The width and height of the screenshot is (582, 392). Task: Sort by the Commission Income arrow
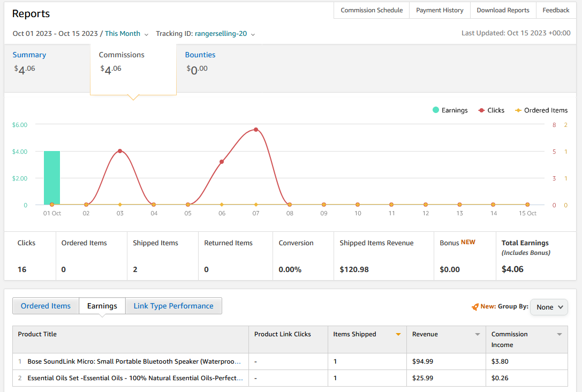[x=560, y=335]
